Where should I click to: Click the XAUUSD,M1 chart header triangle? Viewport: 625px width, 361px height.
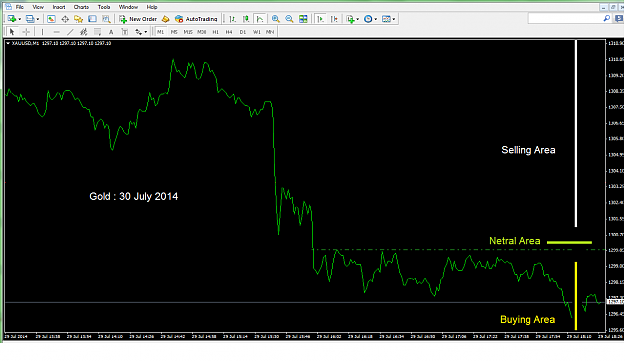point(8,43)
